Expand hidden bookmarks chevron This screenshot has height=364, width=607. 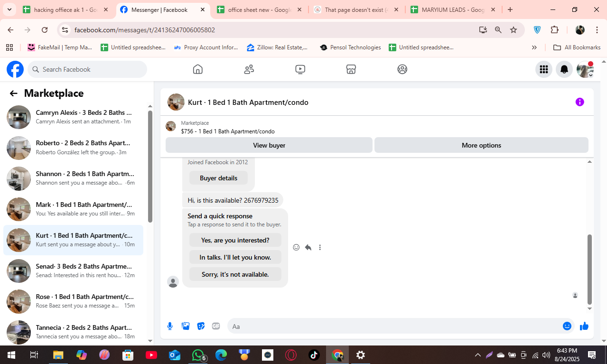(x=534, y=47)
